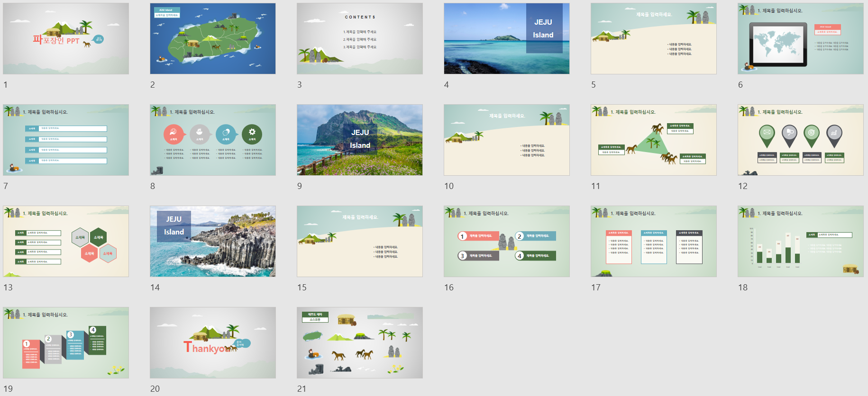868x396 pixels.
Task: Select slide 5 section title thumbnail
Action: coord(654,38)
